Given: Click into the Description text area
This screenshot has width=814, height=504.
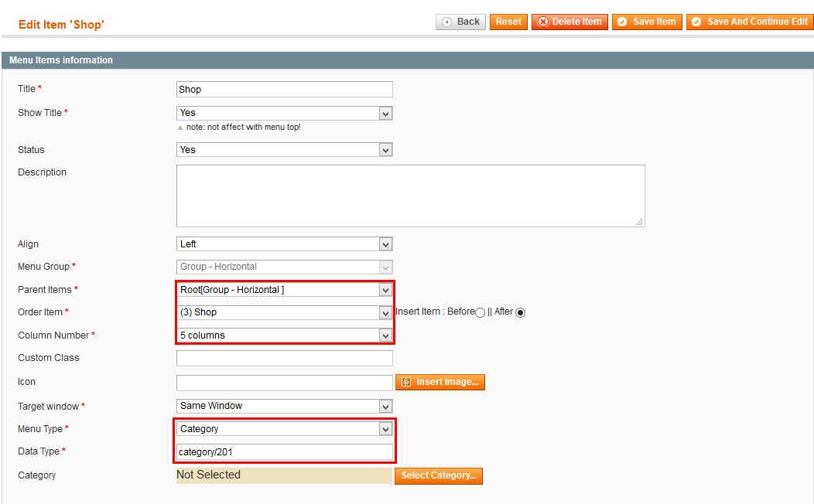Looking at the screenshot, I should coord(411,196).
